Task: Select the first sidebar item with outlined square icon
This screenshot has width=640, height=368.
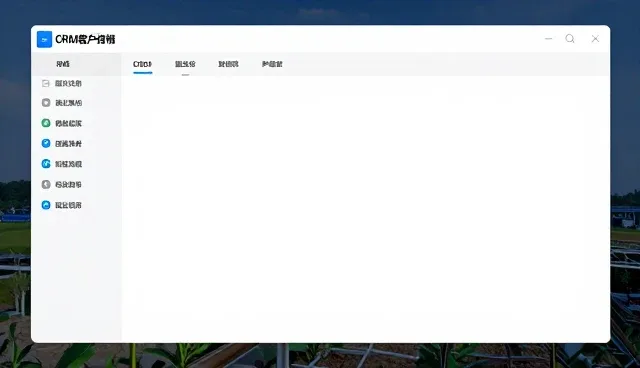Action: tap(62, 83)
